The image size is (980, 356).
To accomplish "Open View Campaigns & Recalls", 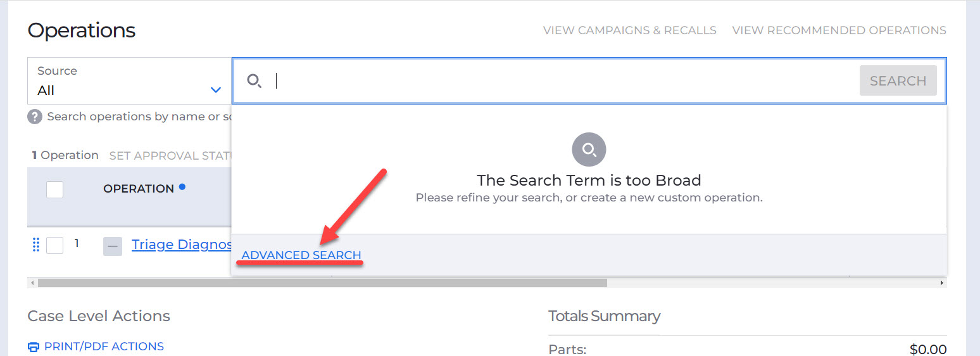I will [630, 30].
